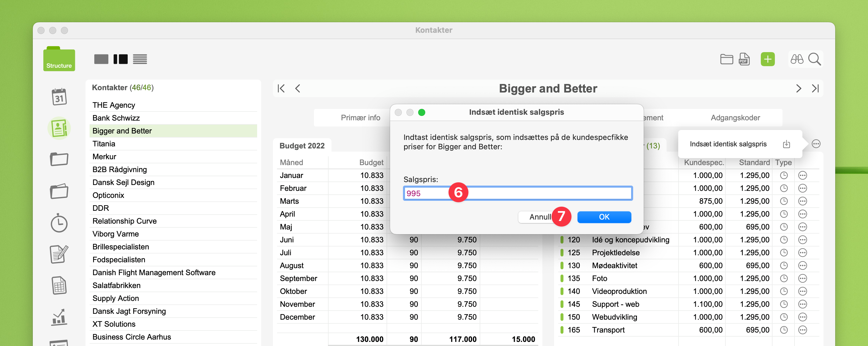Screen dimensions: 868x346
Task: Switch to the Primær info tab
Action: (360, 118)
